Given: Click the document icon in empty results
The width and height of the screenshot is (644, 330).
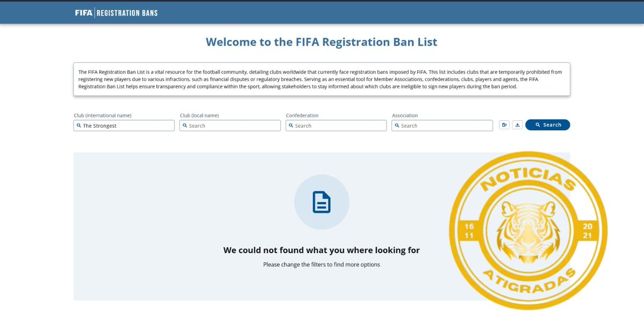Looking at the screenshot, I should click(x=321, y=202).
